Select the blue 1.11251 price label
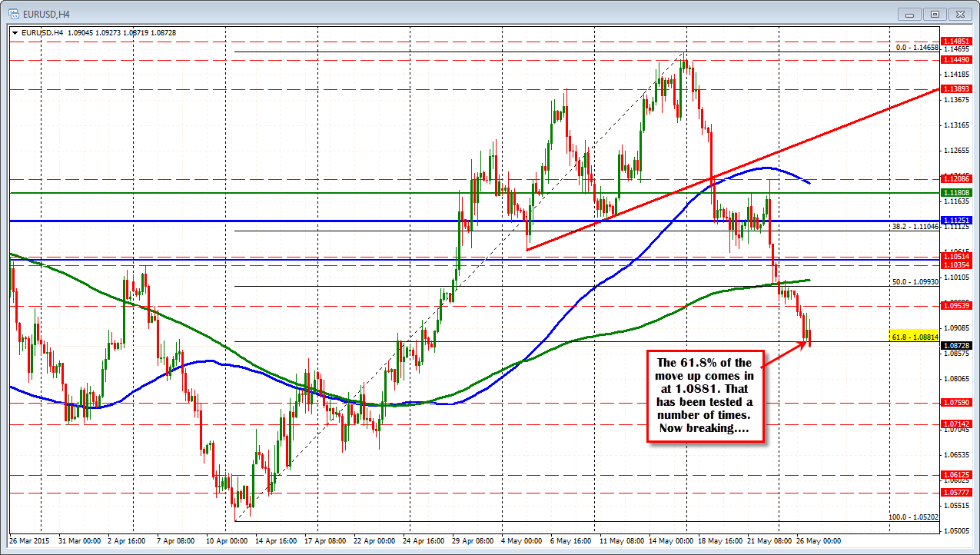 click(x=956, y=220)
